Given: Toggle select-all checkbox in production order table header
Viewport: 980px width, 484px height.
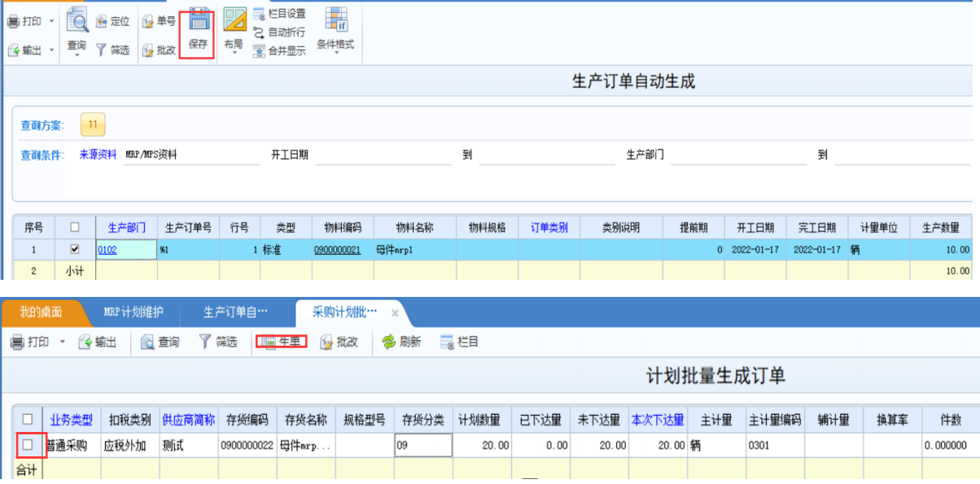Looking at the screenshot, I should [x=76, y=228].
